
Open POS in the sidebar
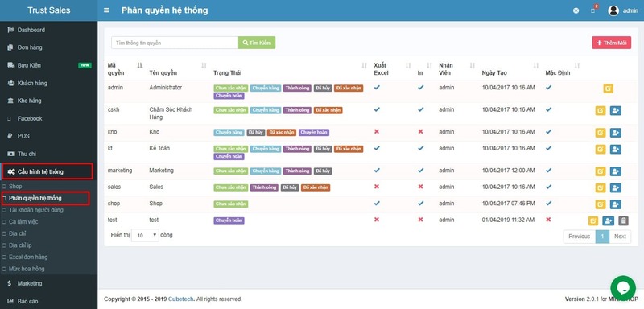48,136
